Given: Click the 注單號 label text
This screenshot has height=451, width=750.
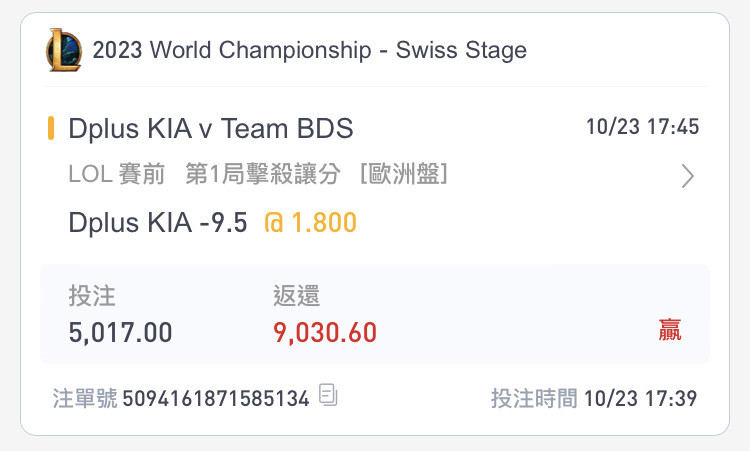Looking at the screenshot, I should point(85,398).
